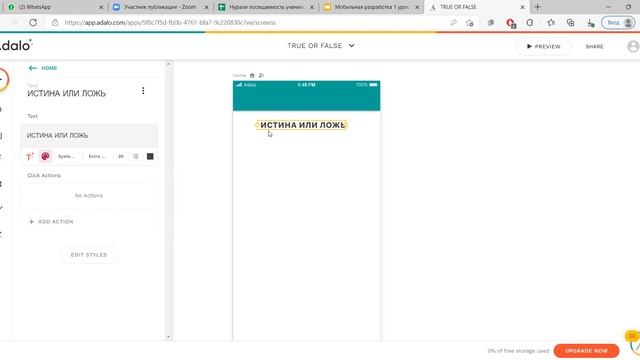Screen dimensions: 640x360
Task: Open the gray extension icon in the toolbar
Action: [x=491, y=23]
